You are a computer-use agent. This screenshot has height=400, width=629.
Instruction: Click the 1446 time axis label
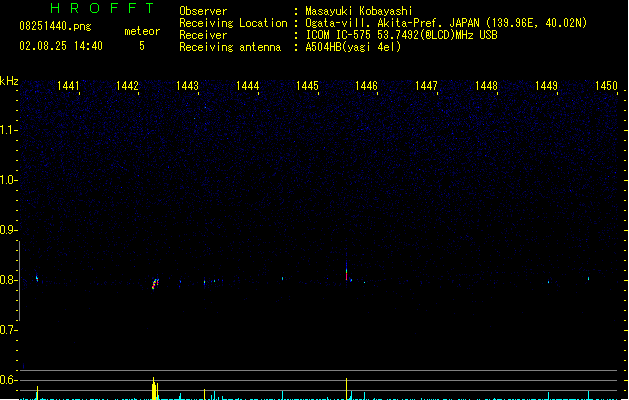point(366,86)
